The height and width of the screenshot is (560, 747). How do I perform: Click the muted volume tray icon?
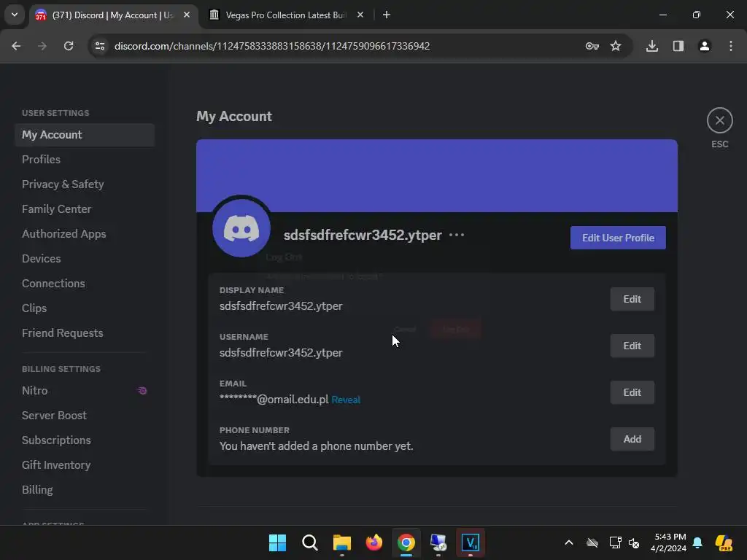[x=634, y=542]
